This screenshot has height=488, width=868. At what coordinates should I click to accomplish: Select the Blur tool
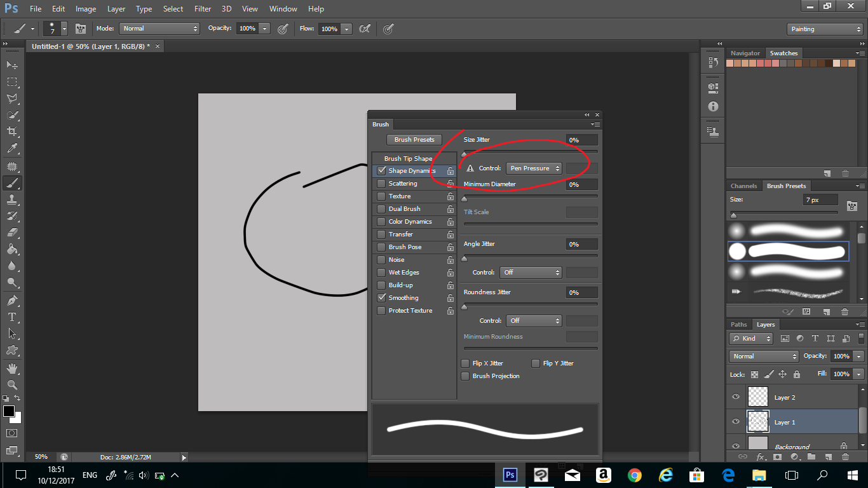click(12, 266)
